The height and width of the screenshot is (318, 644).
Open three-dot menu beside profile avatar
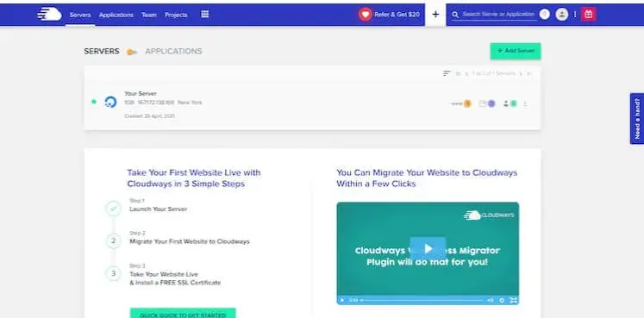point(574,15)
